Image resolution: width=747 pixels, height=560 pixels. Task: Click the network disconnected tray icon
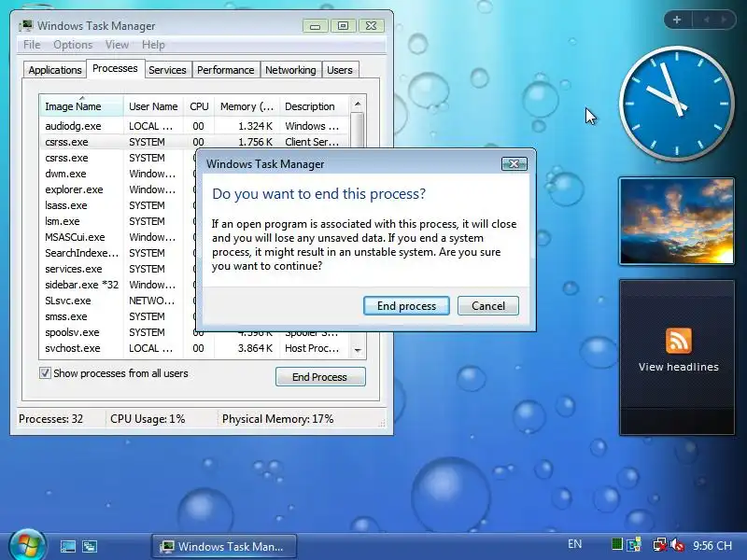click(x=660, y=544)
